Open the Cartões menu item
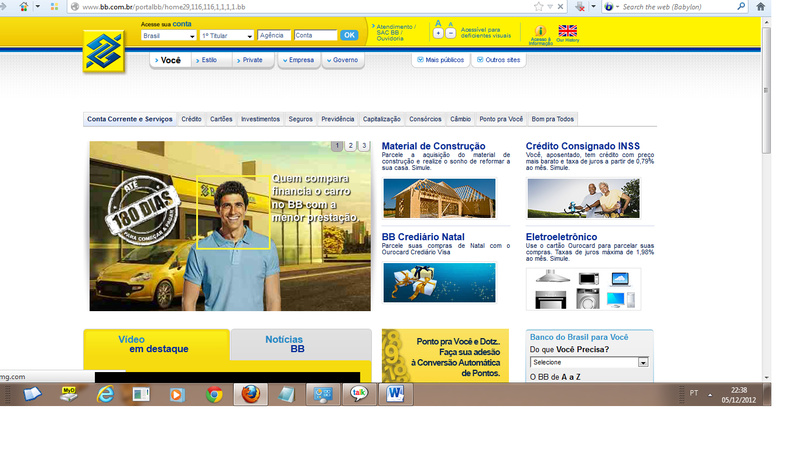Image resolution: width=800 pixels, height=450 pixels. [221, 119]
